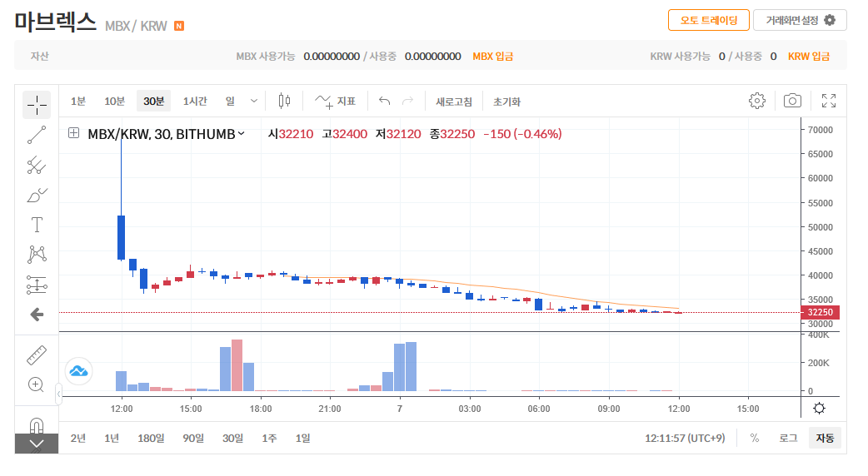Click the back arrow in left toolbar

tap(37, 315)
